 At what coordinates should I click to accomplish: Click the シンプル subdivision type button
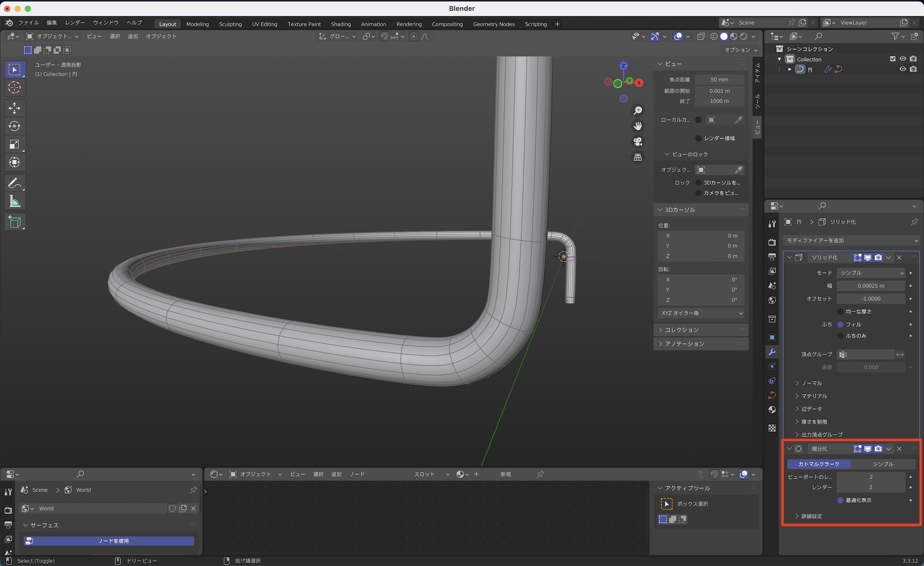coord(883,464)
